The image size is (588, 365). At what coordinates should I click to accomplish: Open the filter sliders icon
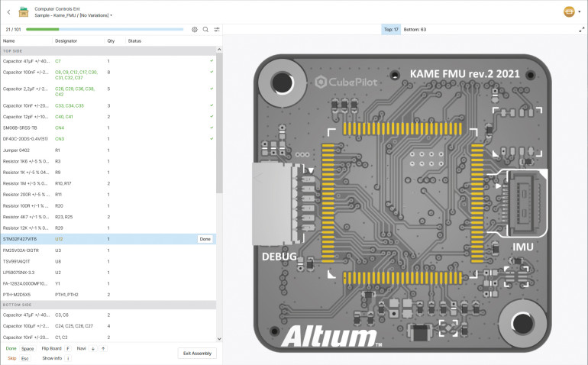[x=217, y=29]
